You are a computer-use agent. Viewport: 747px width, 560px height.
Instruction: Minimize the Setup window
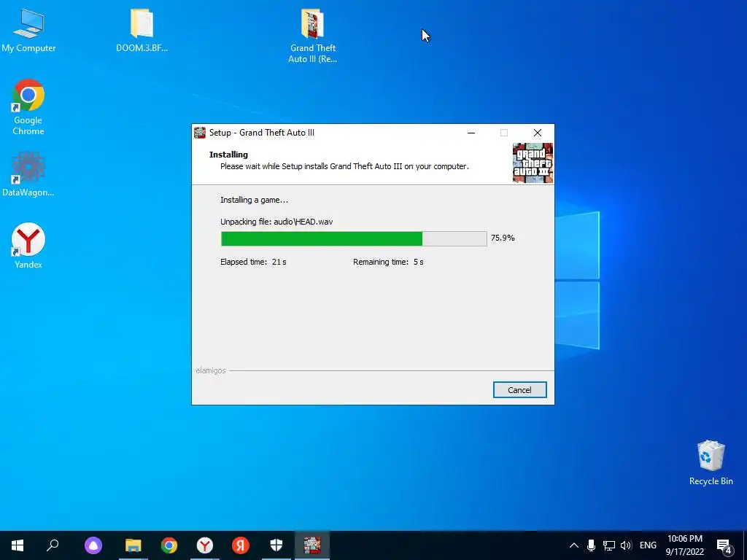[x=471, y=133]
